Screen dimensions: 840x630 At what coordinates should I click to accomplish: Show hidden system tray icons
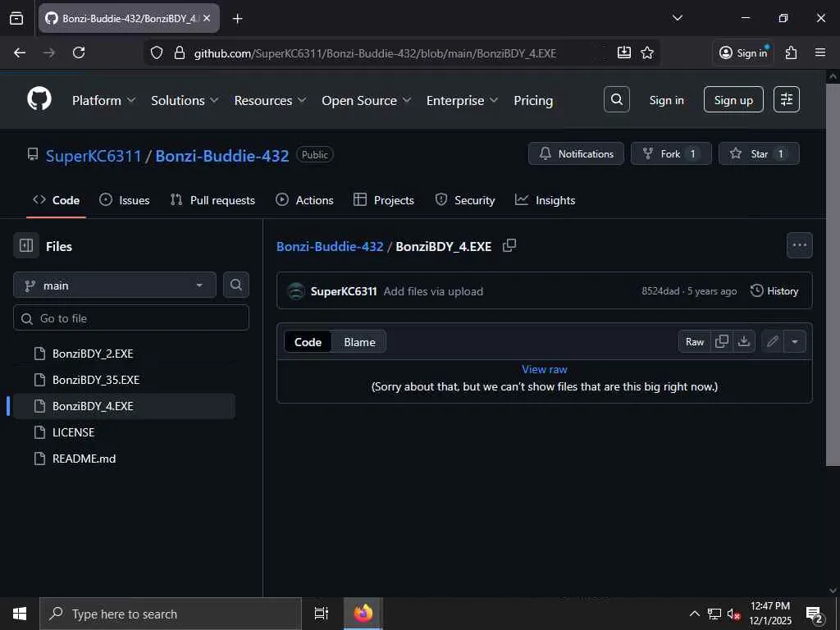[x=694, y=614]
